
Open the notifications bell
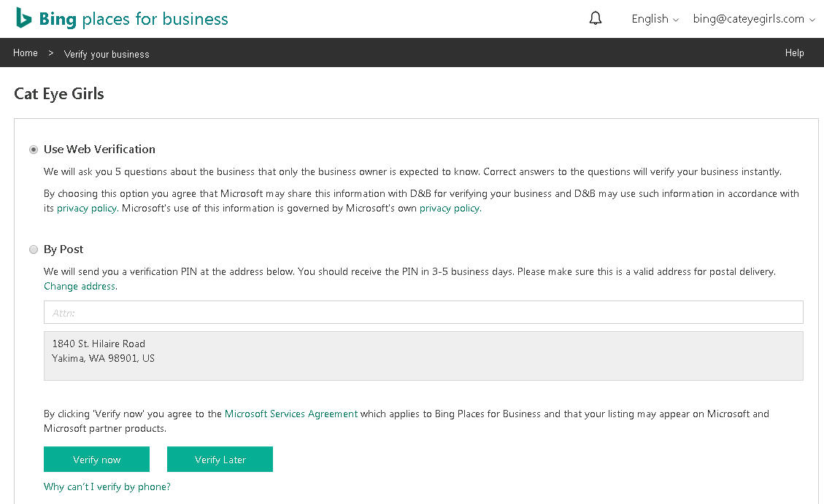click(x=595, y=19)
